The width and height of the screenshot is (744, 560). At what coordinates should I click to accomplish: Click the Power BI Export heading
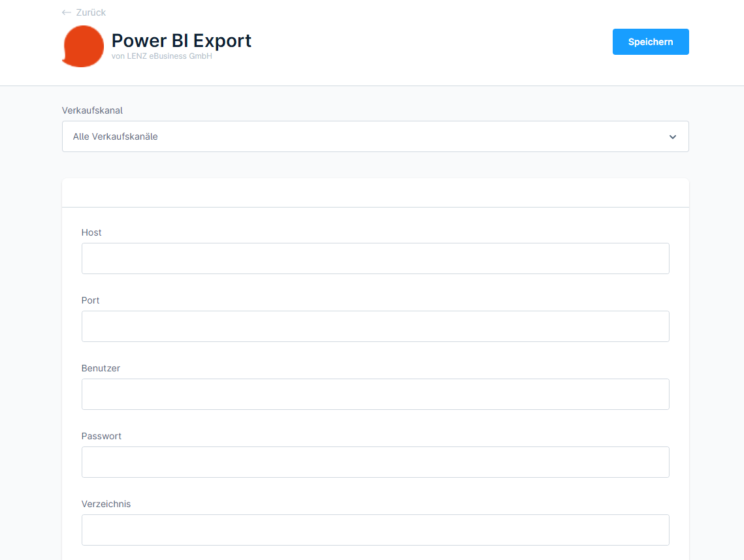[181, 40]
